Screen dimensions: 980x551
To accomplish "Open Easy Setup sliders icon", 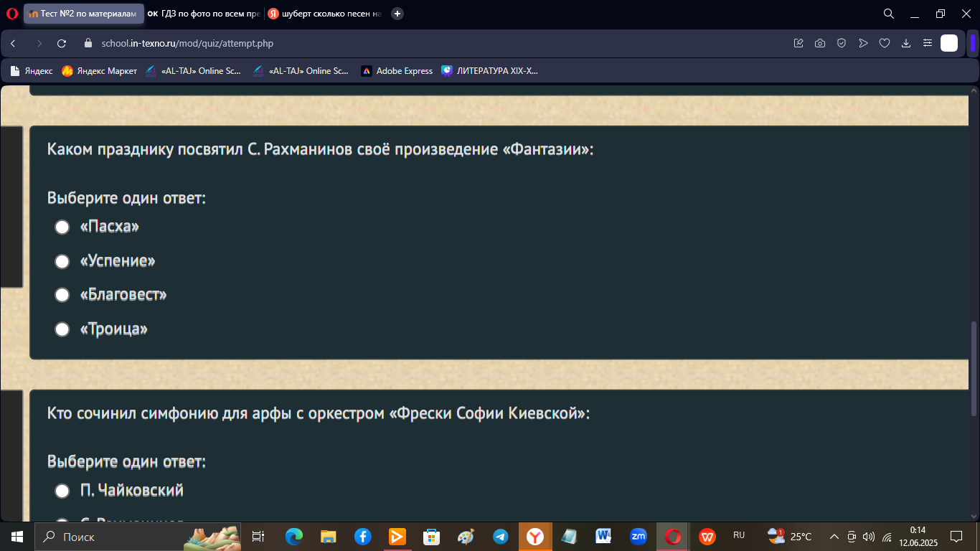I will click(x=928, y=44).
